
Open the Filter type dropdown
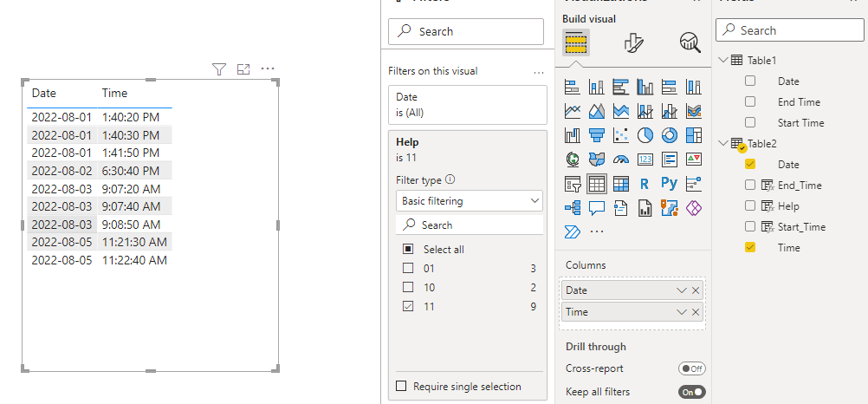470,200
